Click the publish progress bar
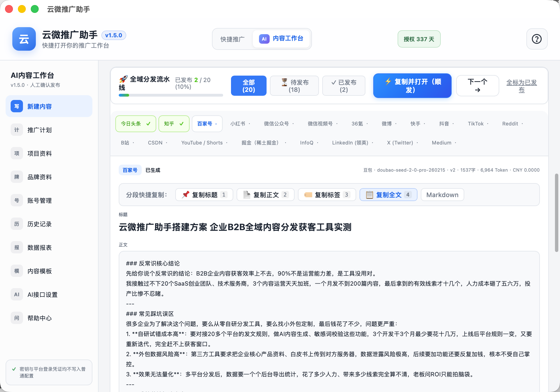The height and width of the screenshot is (392, 560). tap(171, 95)
